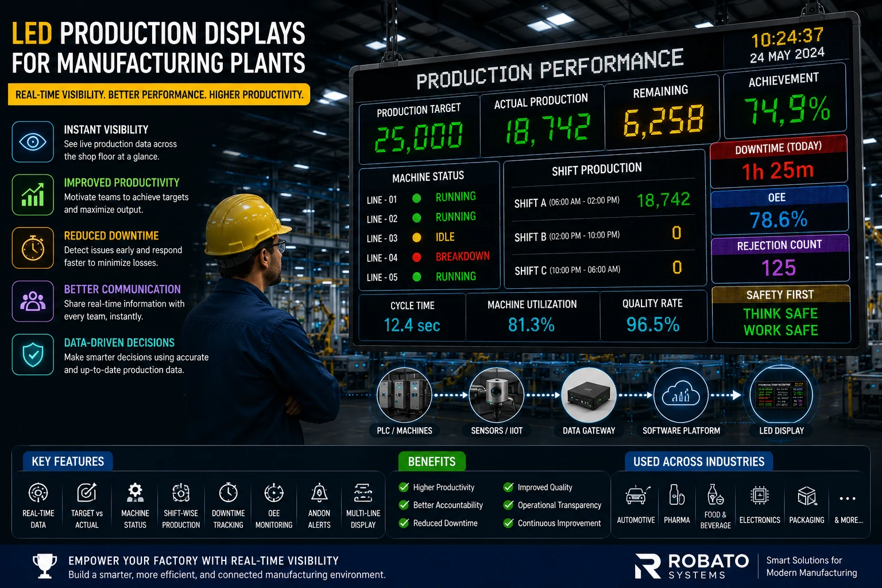This screenshot has width=882, height=588.
Task: Select the Andon Alerts siren icon
Action: tap(319, 493)
